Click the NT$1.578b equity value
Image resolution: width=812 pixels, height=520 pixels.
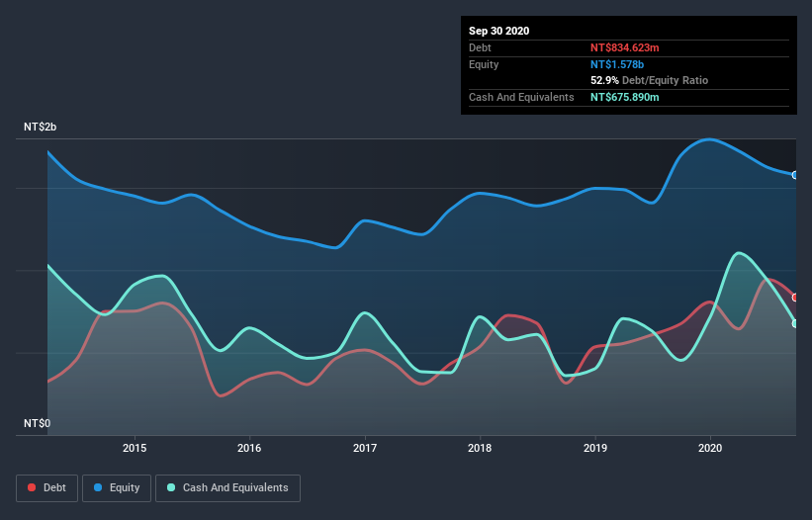tap(617, 64)
